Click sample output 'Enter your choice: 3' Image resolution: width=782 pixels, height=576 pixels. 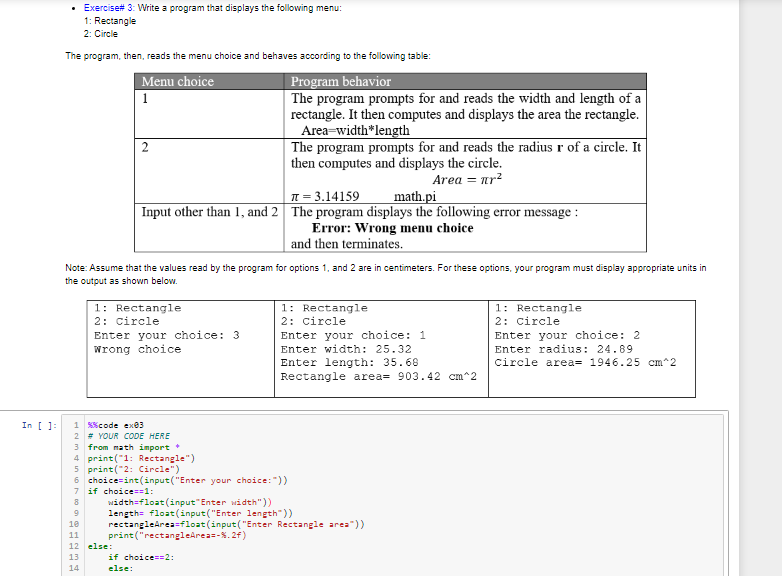coord(167,335)
